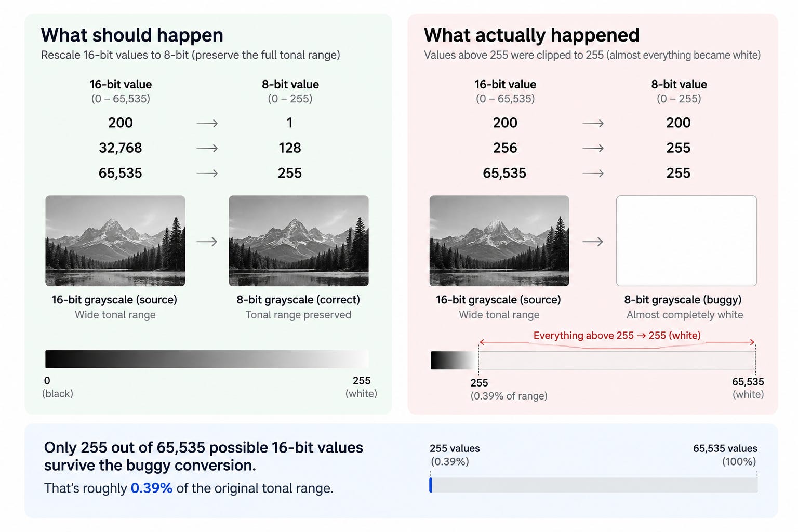Click the arrow between 256 and 255

pos(593,148)
